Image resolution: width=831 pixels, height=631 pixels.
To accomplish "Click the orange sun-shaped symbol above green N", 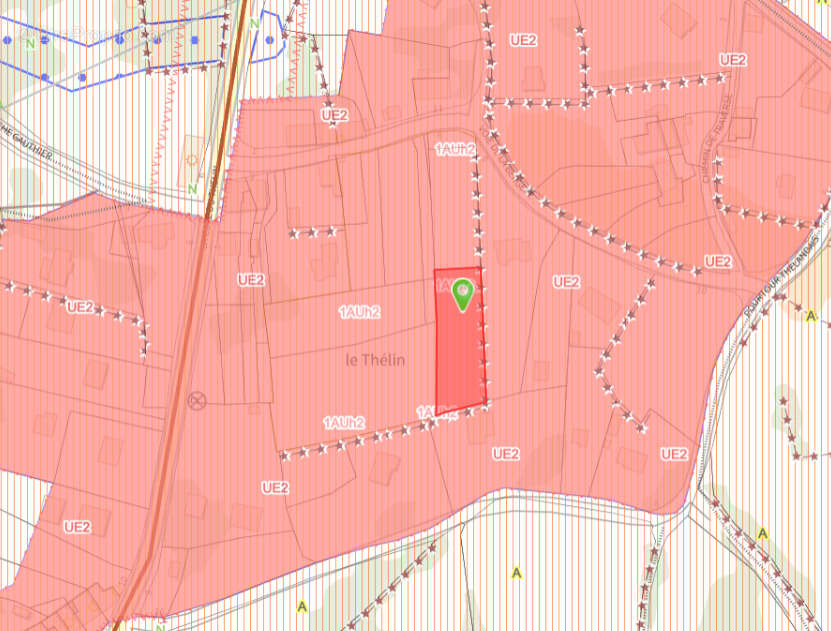I will [x=192, y=160].
